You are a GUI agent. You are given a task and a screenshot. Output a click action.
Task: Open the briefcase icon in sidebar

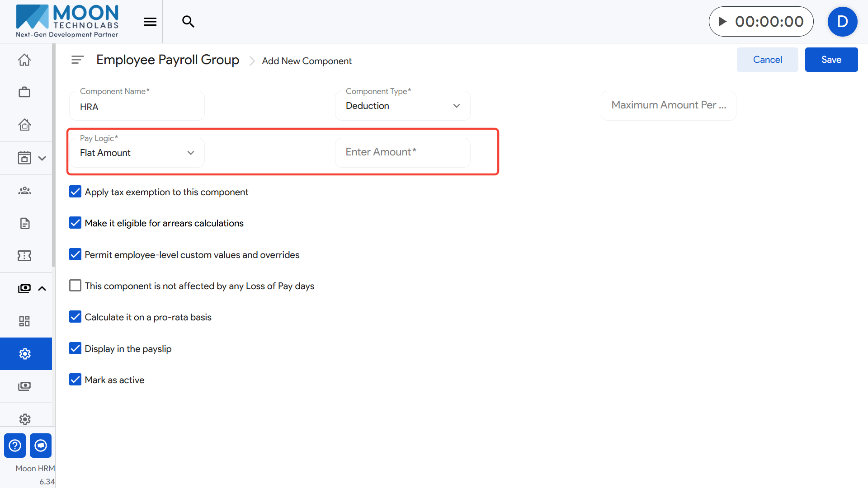[x=24, y=92]
